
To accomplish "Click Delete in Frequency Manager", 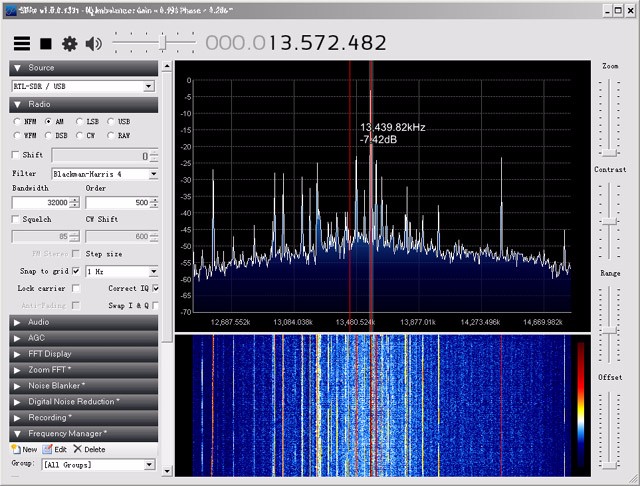I will click(x=89, y=449).
